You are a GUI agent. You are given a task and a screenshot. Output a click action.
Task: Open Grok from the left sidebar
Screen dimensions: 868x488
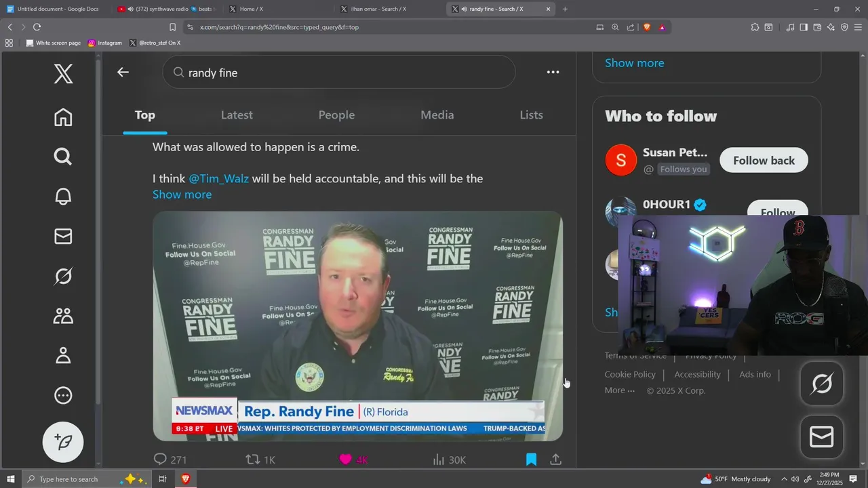(x=63, y=276)
